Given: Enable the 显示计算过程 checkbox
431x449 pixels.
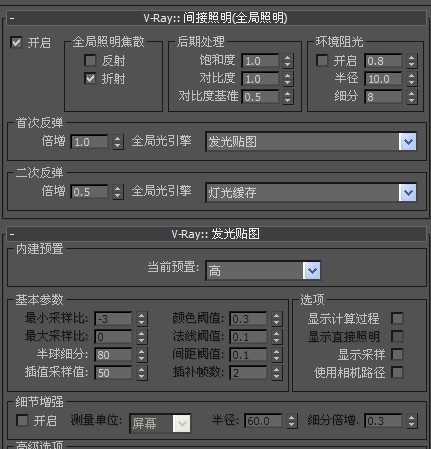Looking at the screenshot, I should click(x=397, y=318).
